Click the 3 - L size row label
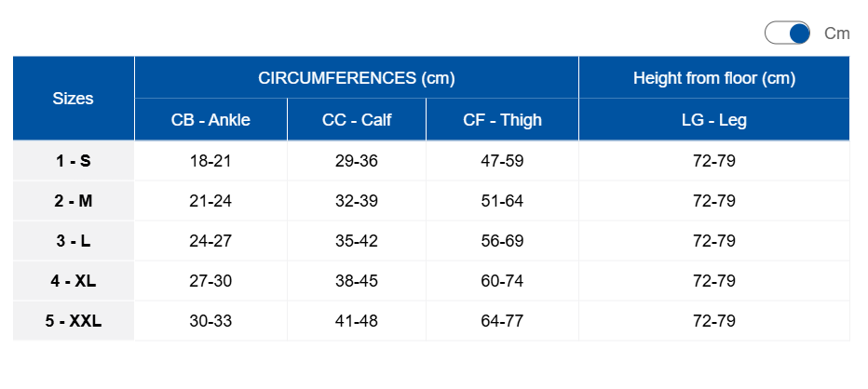The width and height of the screenshot is (868, 389). [x=73, y=241]
